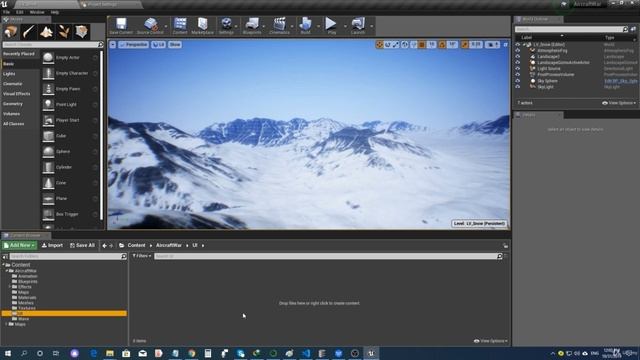Collapse the AircraftWar folder tree
The width and height of the screenshot is (640, 360).
pyautogui.click(x=7, y=271)
